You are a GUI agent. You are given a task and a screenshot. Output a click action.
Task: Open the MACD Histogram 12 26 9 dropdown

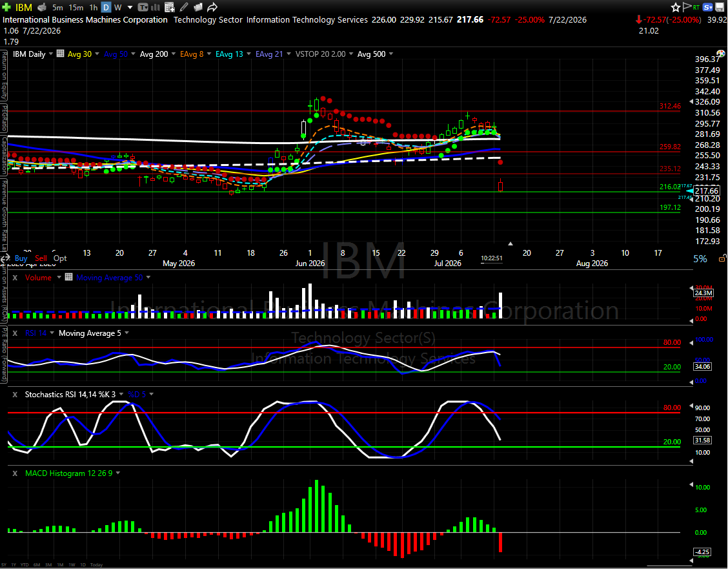(x=118, y=473)
